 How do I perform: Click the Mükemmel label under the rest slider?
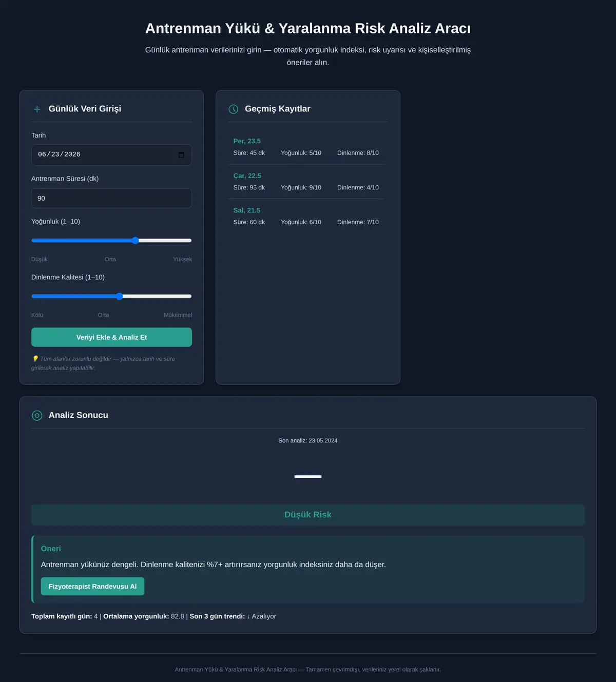point(178,315)
